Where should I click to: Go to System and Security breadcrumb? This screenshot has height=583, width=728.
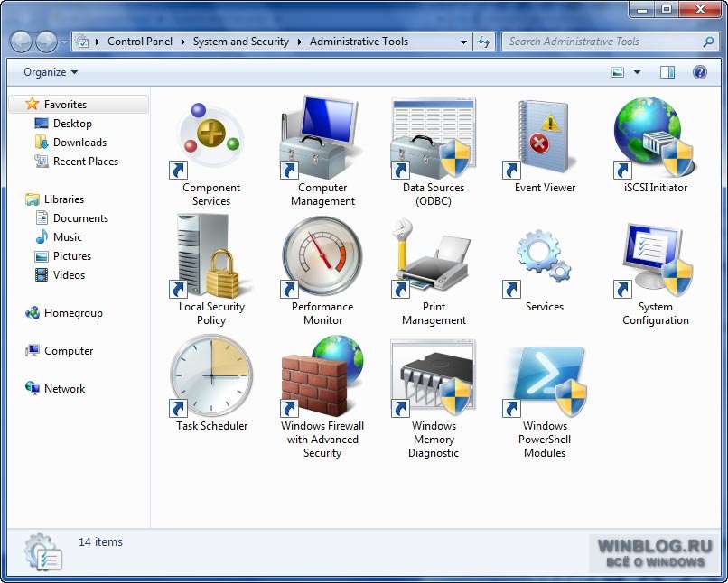click(x=241, y=42)
